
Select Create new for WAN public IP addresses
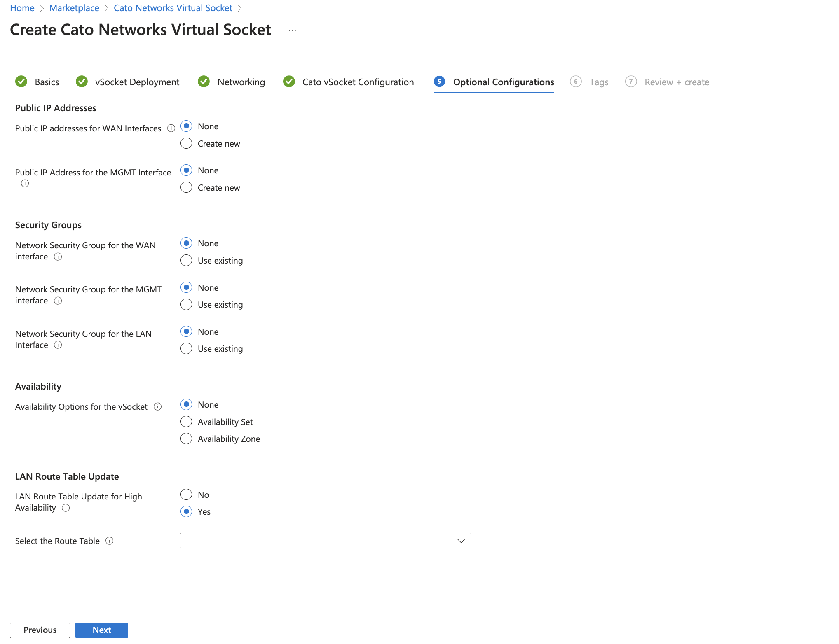pos(186,143)
